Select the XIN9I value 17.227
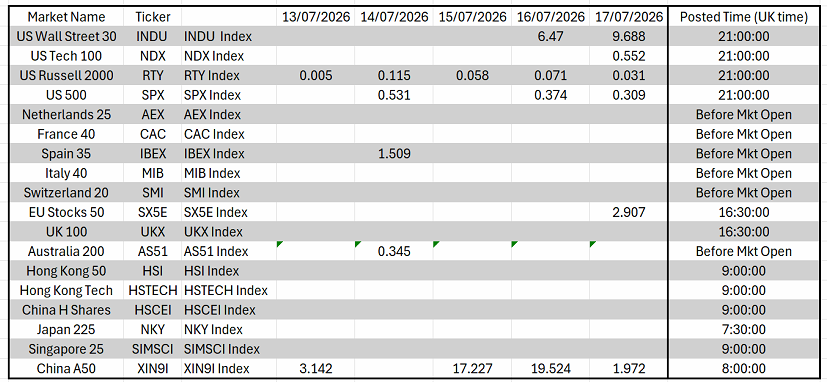Viewport: 827px width, 382px height. [472, 368]
